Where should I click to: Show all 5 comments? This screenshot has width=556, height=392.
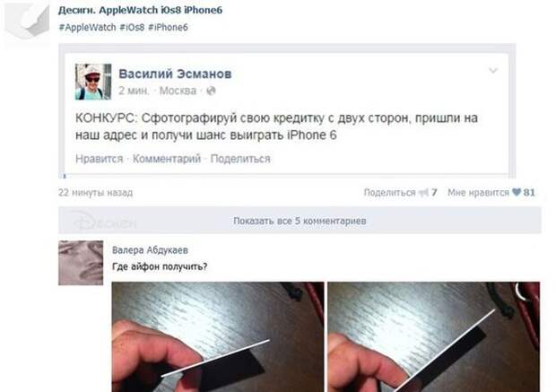point(300,221)
